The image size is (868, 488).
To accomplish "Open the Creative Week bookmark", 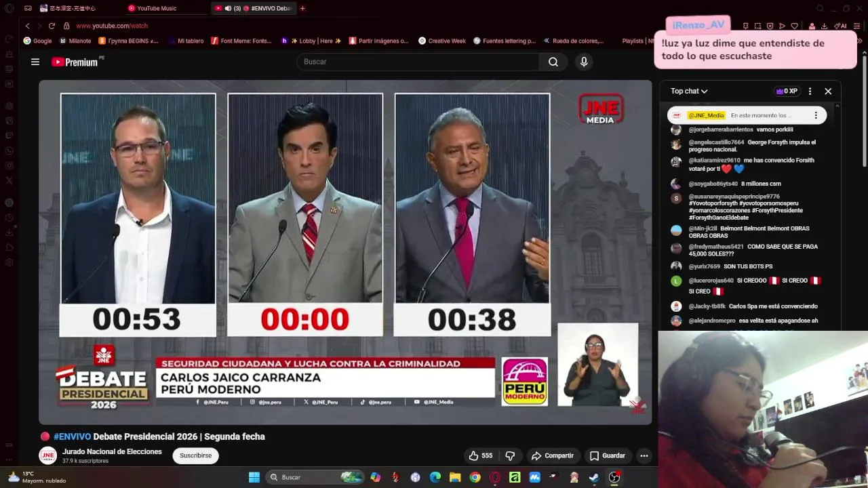I will click(442, 41).
